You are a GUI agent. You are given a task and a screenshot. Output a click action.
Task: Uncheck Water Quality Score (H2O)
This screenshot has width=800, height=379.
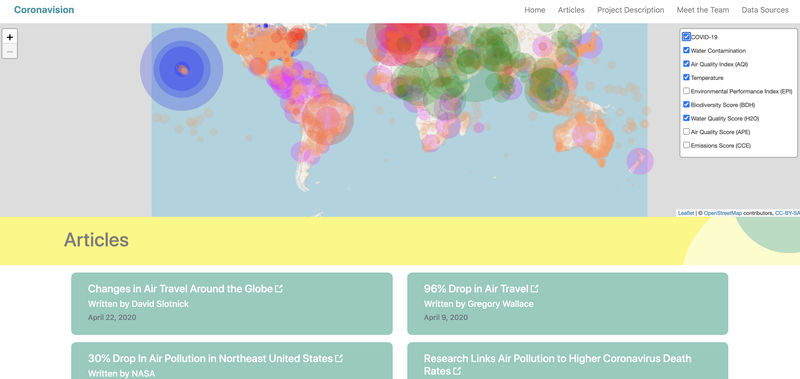[x=686, y=118]
